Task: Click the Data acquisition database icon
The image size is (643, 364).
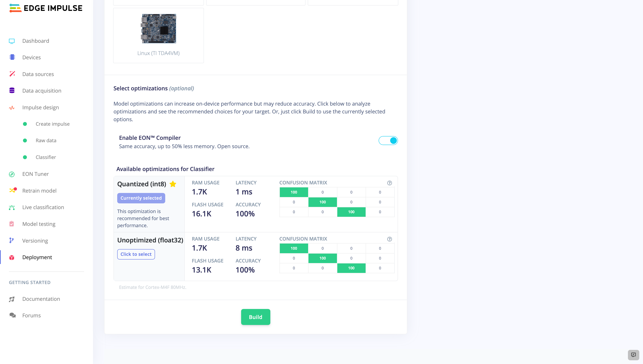Action: pos(12,91)
